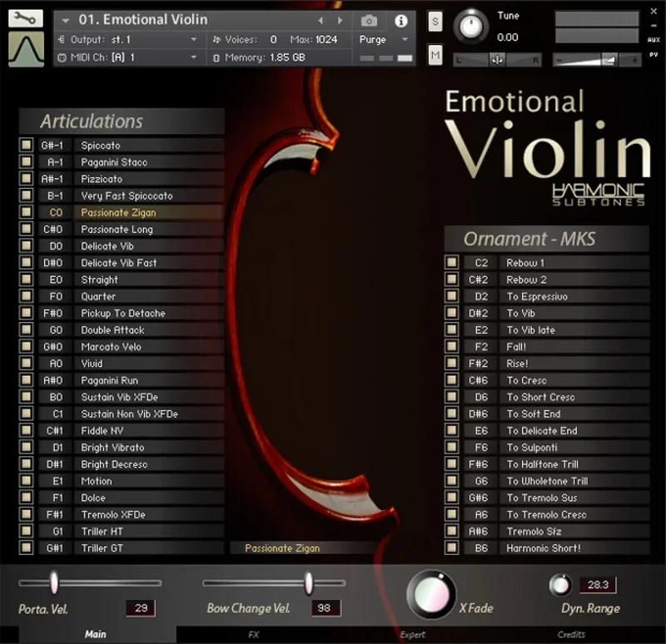
Task: Click the F#2 key label
Action: pos(478,364)
